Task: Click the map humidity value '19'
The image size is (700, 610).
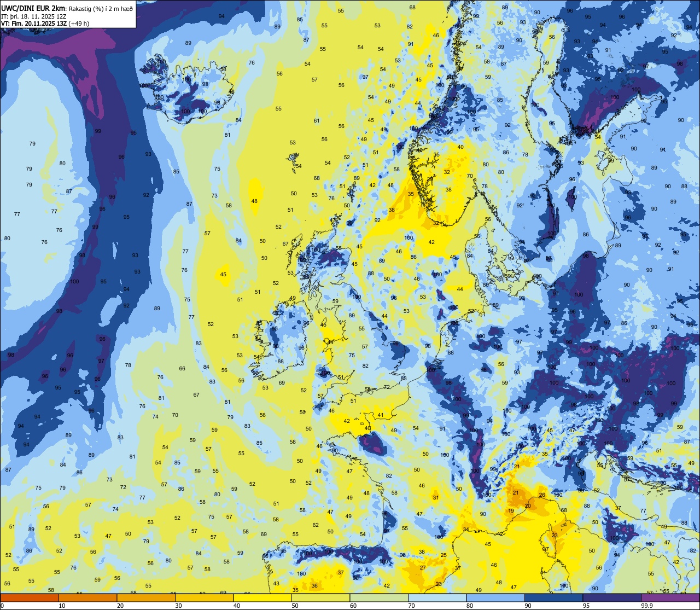Action: point(511,511)
